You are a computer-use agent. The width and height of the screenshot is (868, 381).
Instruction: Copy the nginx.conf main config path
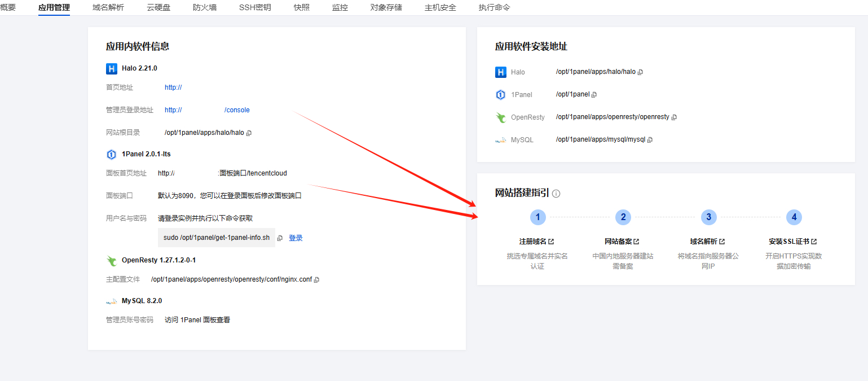[x=316, y=280]
